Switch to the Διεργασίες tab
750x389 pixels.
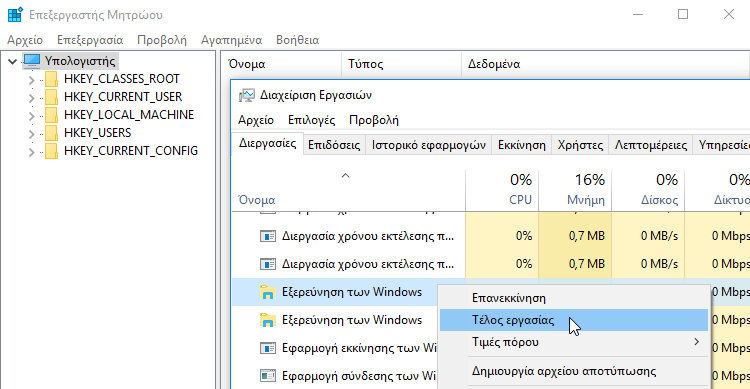coord(268,144)
